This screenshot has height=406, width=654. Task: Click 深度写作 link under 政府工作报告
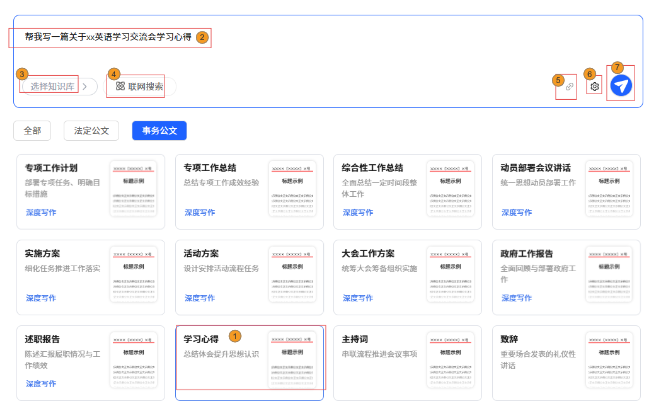coord(516,298)
